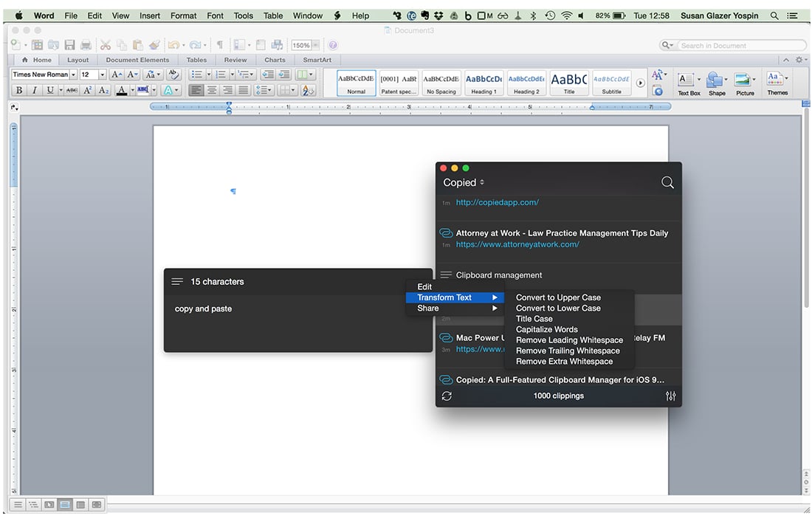Open Copied settings sliders icon

tap(670, 396)
